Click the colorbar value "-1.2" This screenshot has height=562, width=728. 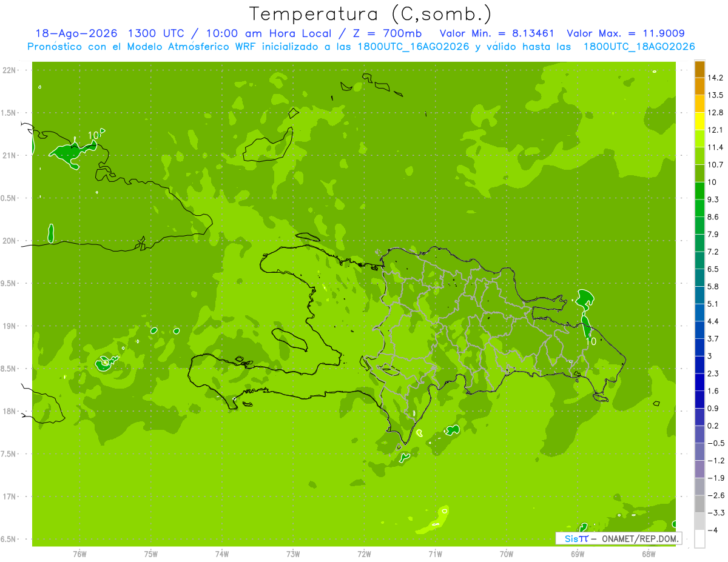[x=715, y=461]
